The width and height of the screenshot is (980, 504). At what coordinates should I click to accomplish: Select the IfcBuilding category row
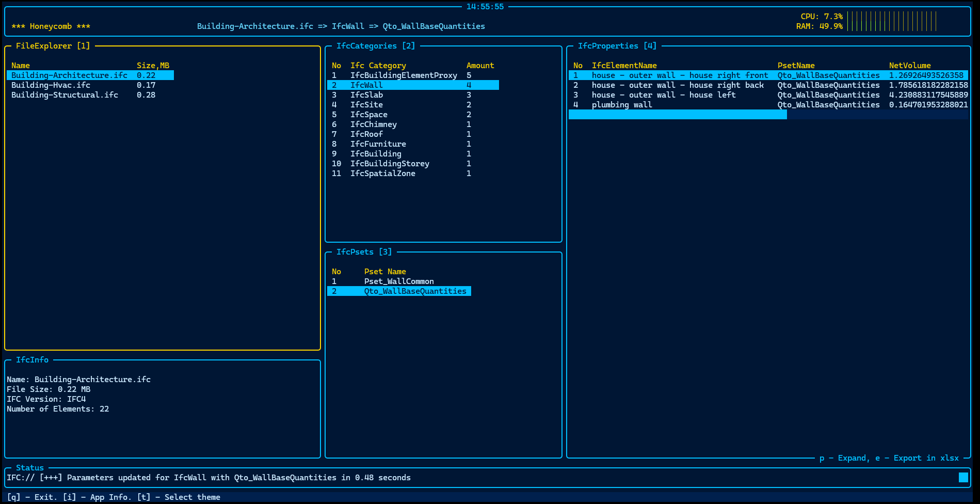(413, 154)
